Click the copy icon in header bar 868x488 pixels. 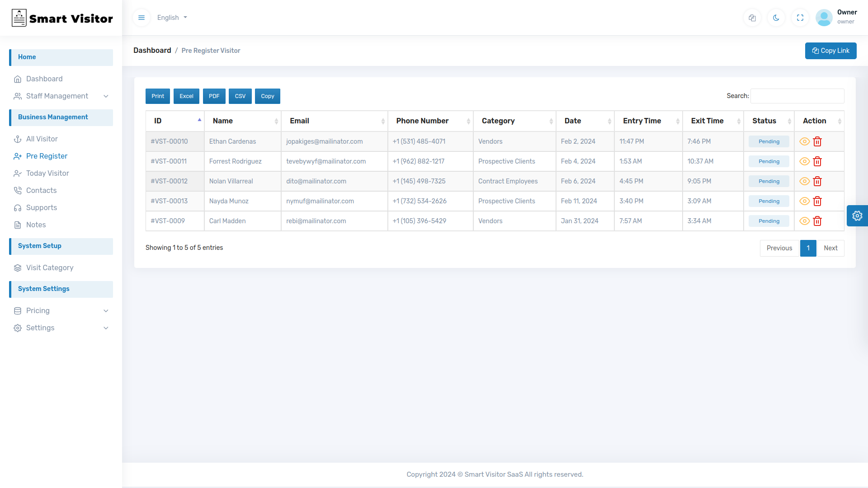click(752, 18)
